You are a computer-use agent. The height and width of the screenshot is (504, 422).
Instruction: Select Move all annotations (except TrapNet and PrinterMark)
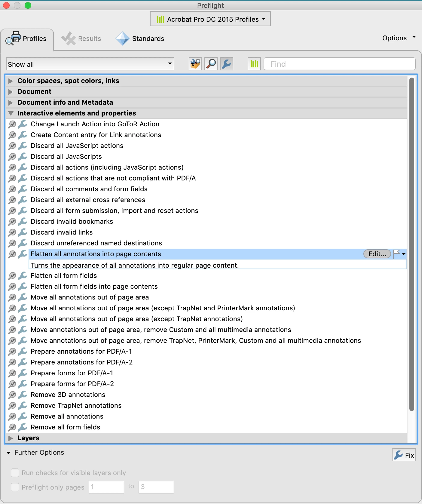(163, 308)
